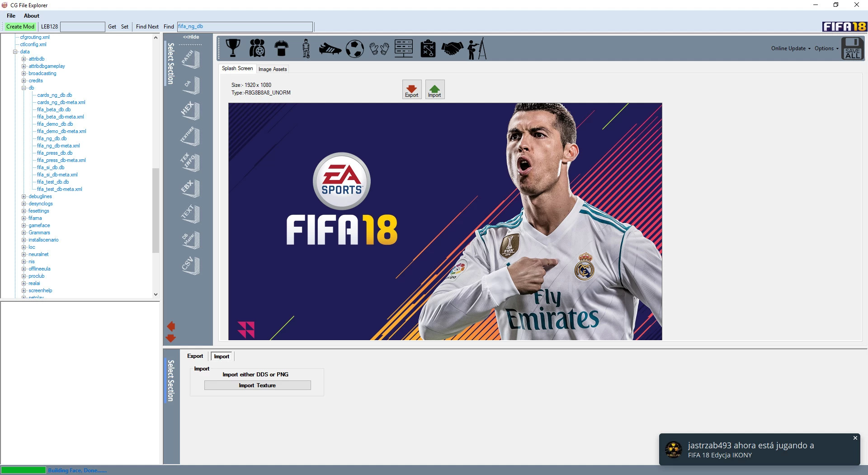This screenshot has width=868, height=475.
Task: Open the File menu
Action: point(11,16)
